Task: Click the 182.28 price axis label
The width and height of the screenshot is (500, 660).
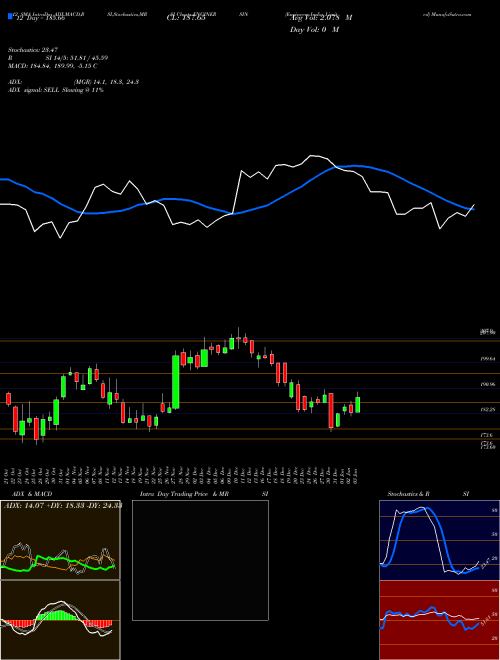Action: [x=488, y=409]
